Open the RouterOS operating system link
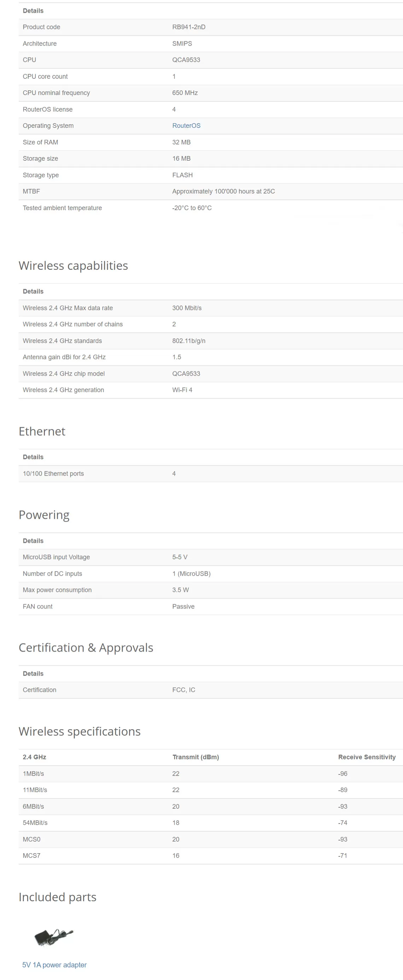Image resolution: width=403 pixels, height=980 pixels. tap(186, 125)
